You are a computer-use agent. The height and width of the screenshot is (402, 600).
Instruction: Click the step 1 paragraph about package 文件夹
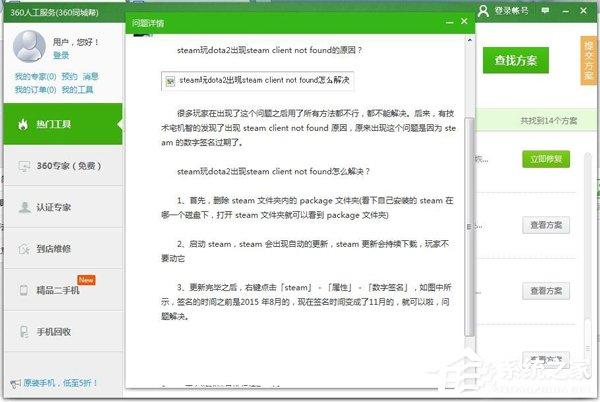point(307,208)
